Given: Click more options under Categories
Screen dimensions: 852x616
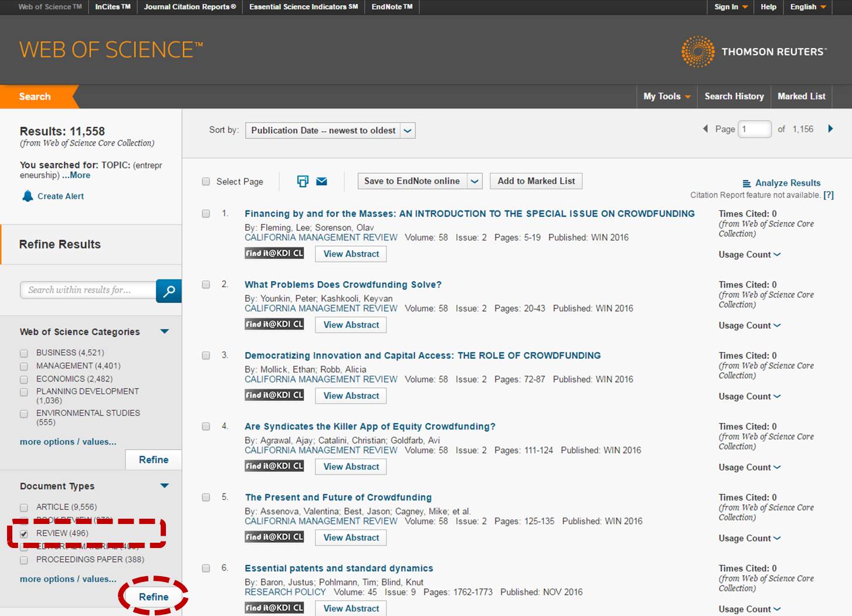Looking at the screenshot, I should 68,442.
